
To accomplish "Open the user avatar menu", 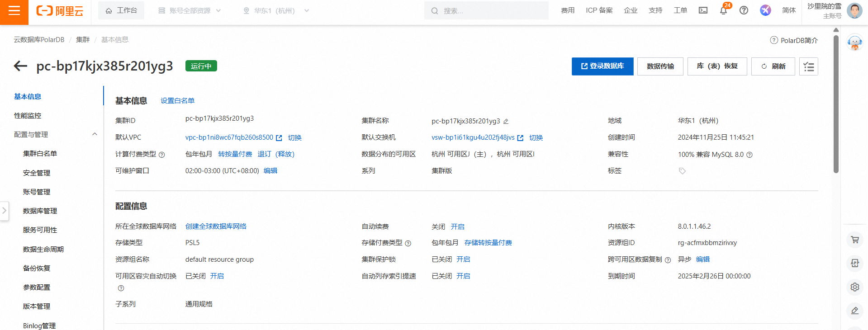I will (854, 10).
